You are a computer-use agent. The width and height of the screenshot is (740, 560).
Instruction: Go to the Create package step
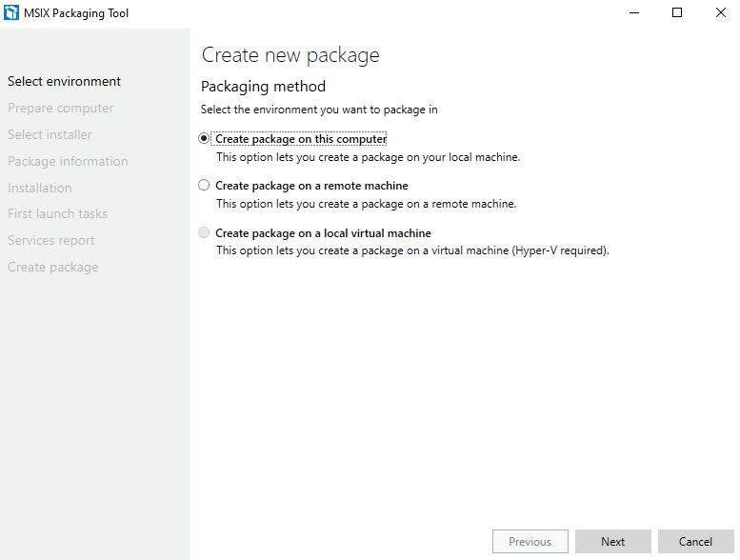53,267
